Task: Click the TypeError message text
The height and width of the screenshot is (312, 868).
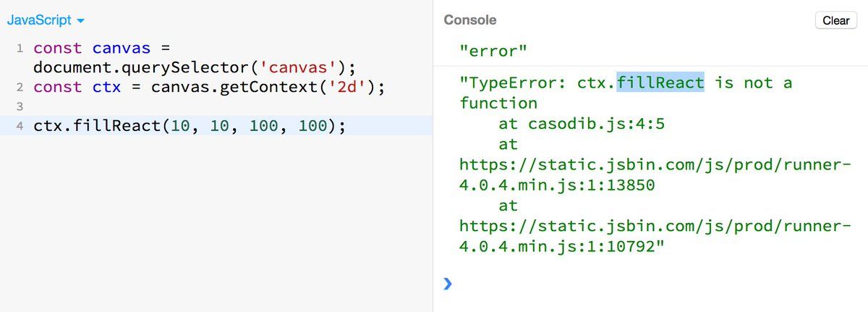Action: click(626, 93)
